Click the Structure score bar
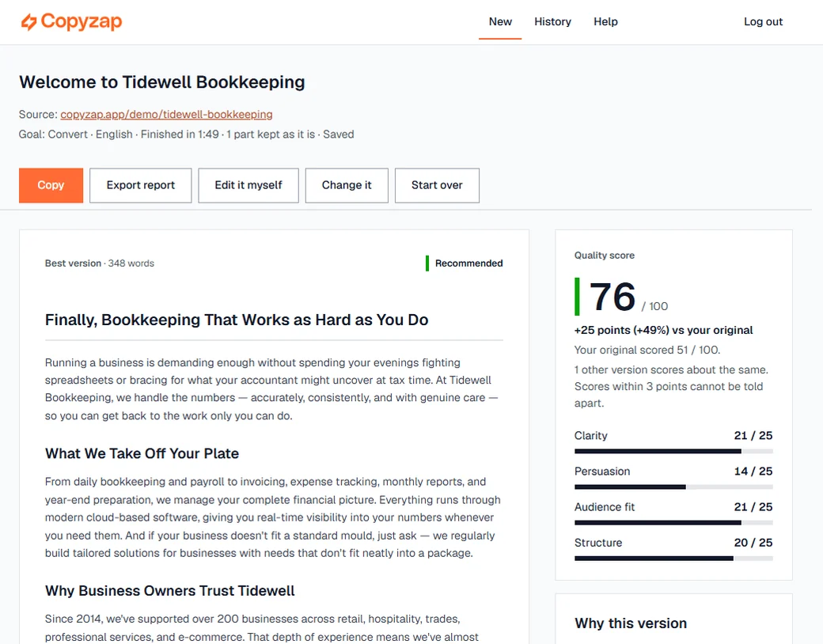Viewport: 823px width, 644px height. coord(673,559)
